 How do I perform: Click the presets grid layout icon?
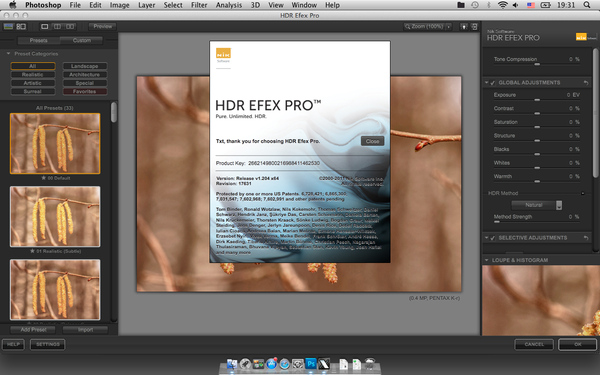[21, 26]
